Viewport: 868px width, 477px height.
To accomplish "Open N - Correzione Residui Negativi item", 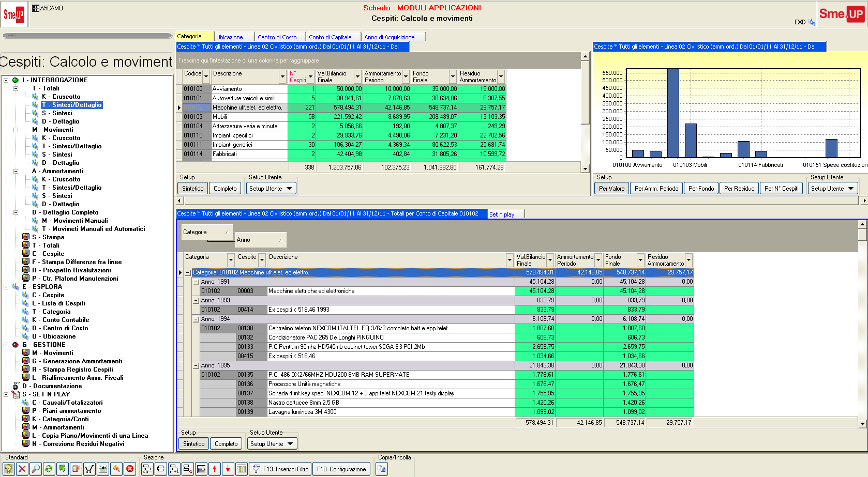I will coord(79,444).
